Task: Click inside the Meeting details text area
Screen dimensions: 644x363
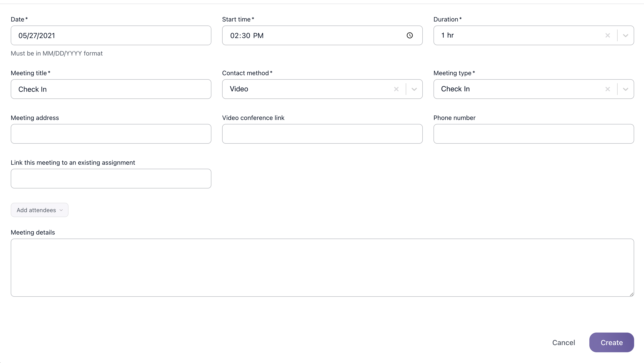Action: pos(322,268)
